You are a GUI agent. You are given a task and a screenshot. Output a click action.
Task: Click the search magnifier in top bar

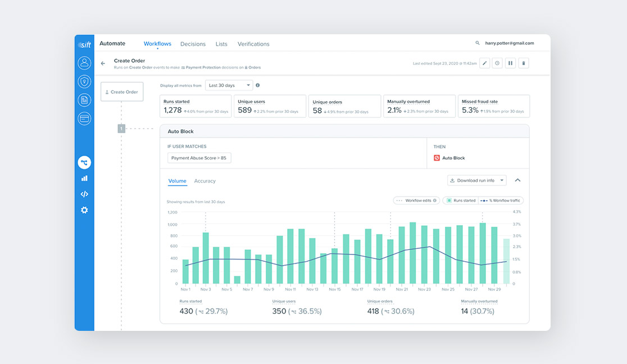tap(477, 43)
